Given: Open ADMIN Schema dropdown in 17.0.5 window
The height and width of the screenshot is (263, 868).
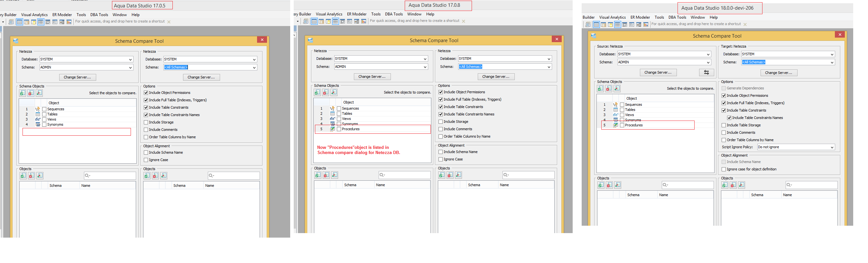Looking at the screenshot, I should [x=130, y=67].
